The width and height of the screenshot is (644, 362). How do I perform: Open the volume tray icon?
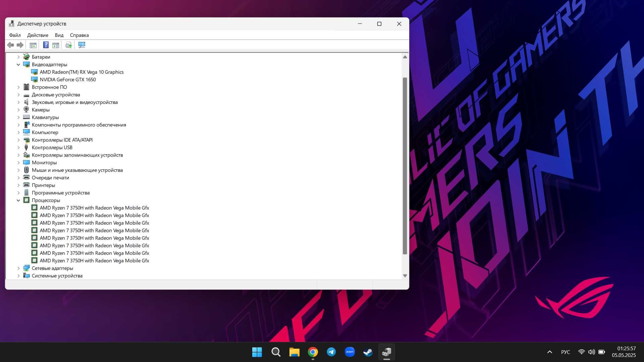point(591,352)
